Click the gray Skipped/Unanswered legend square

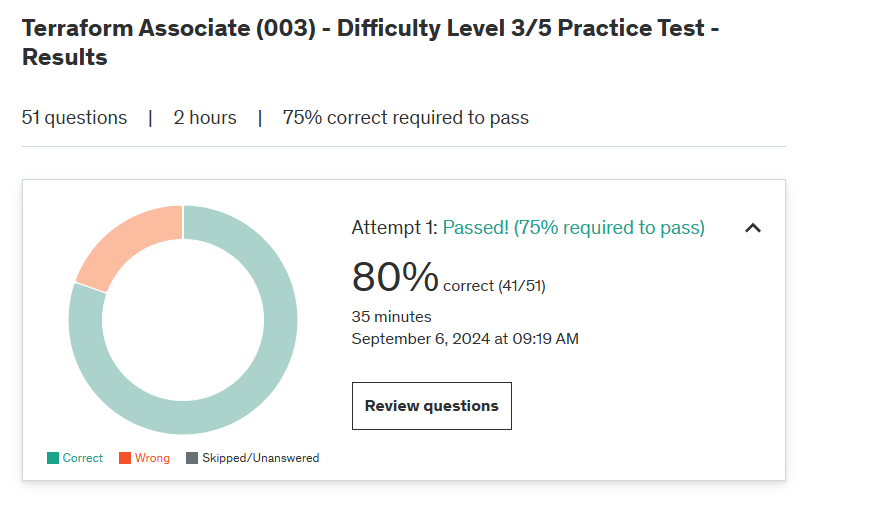coord(192,458)
